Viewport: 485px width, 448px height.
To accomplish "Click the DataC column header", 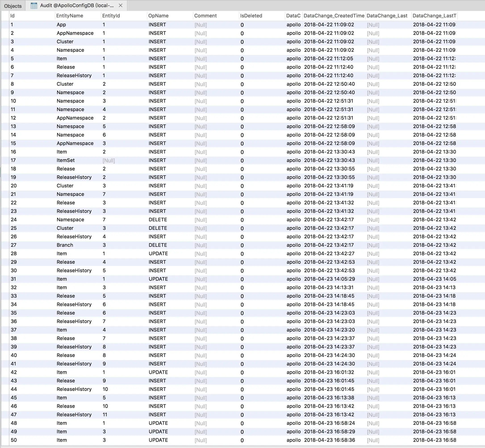I will [293, 16].
